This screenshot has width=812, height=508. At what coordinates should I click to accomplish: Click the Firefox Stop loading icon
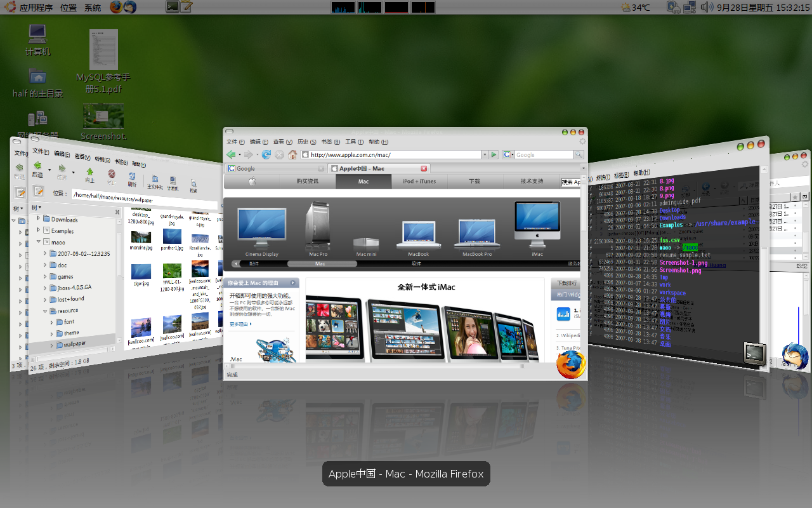point(279,154)
